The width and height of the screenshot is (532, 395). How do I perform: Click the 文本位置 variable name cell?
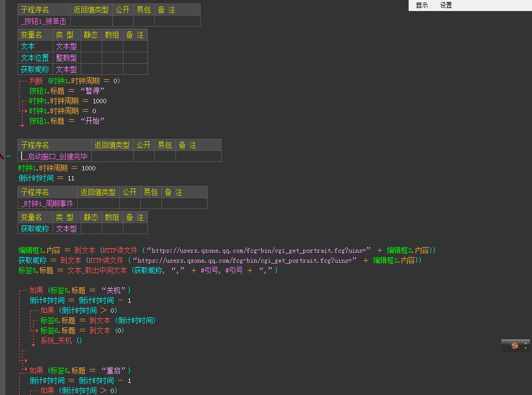click(35, 58)
